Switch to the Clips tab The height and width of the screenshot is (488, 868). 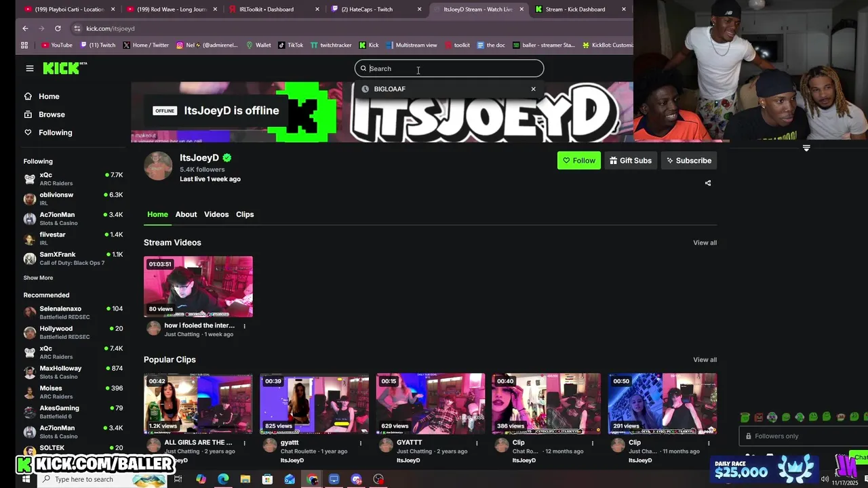(245, 214)
